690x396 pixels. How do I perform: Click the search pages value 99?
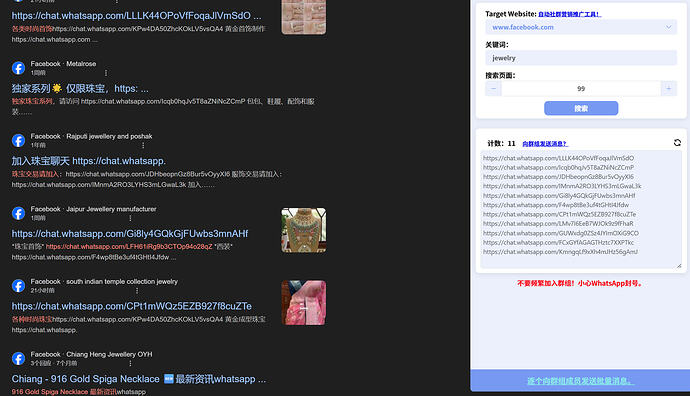[x=581, y=88]
